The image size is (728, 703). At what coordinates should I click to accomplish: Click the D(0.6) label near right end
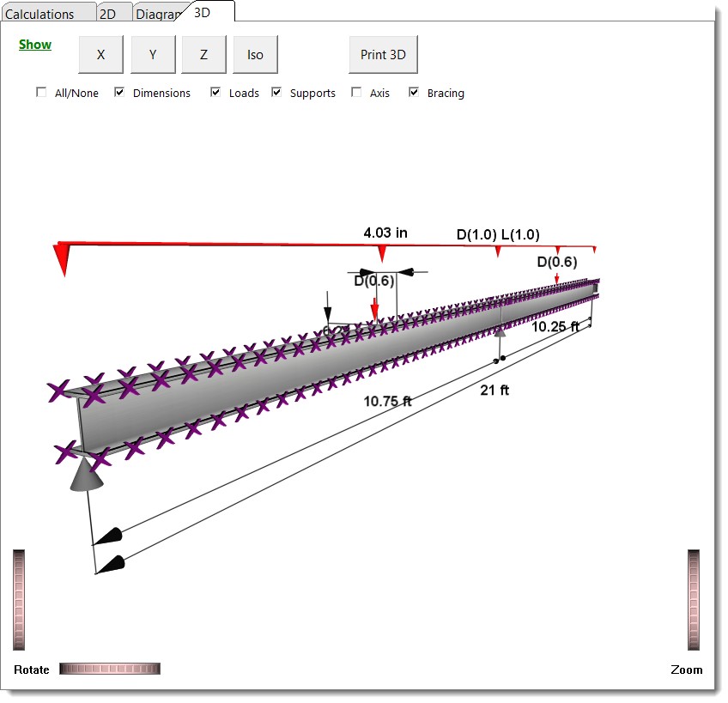coord(557,262)
